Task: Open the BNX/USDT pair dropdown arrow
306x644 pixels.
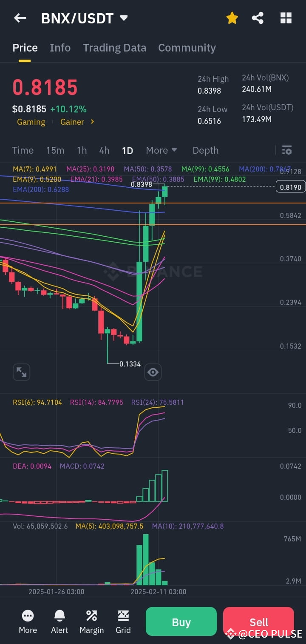Action: tap(124, 18)
